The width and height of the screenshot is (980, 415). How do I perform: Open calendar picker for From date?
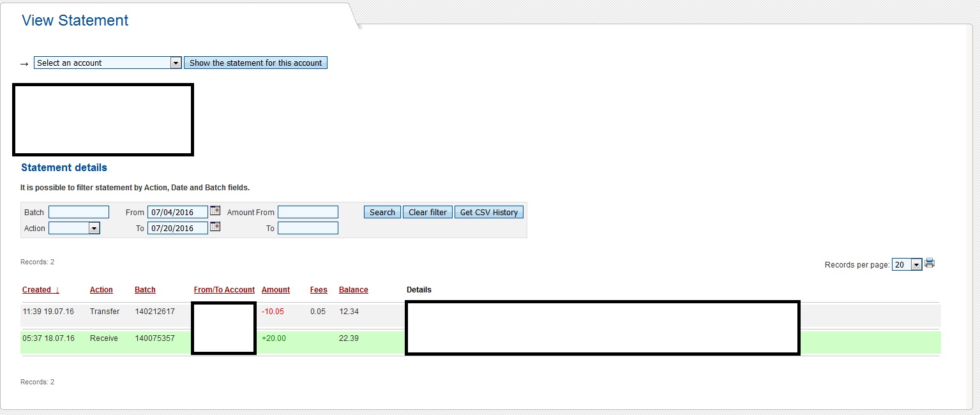point(215,211)
